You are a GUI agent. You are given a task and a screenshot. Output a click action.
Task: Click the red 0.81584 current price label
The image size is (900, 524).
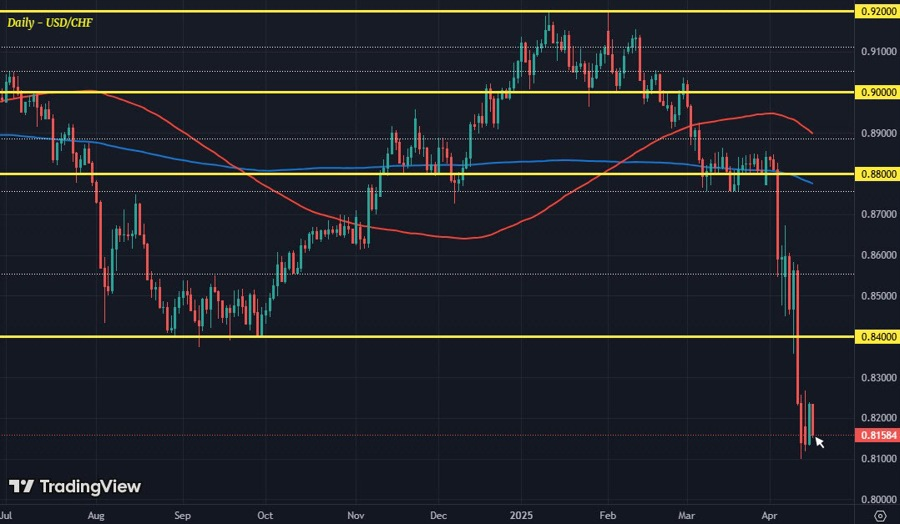[876, 435]
